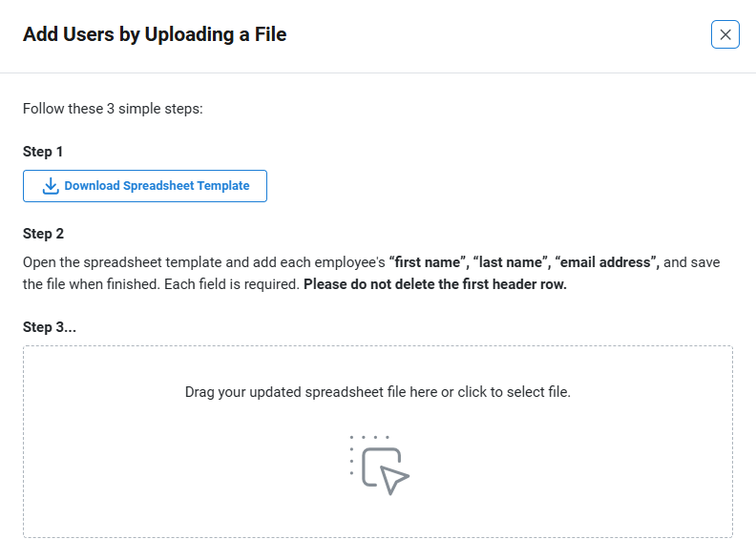
Task: Click the 'Step 1' label
Action: (43, 152)
